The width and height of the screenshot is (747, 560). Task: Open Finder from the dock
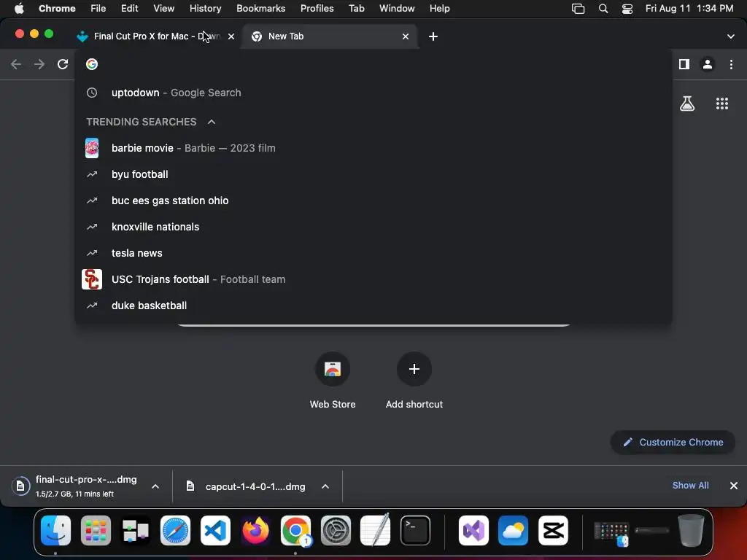(55, 531)
